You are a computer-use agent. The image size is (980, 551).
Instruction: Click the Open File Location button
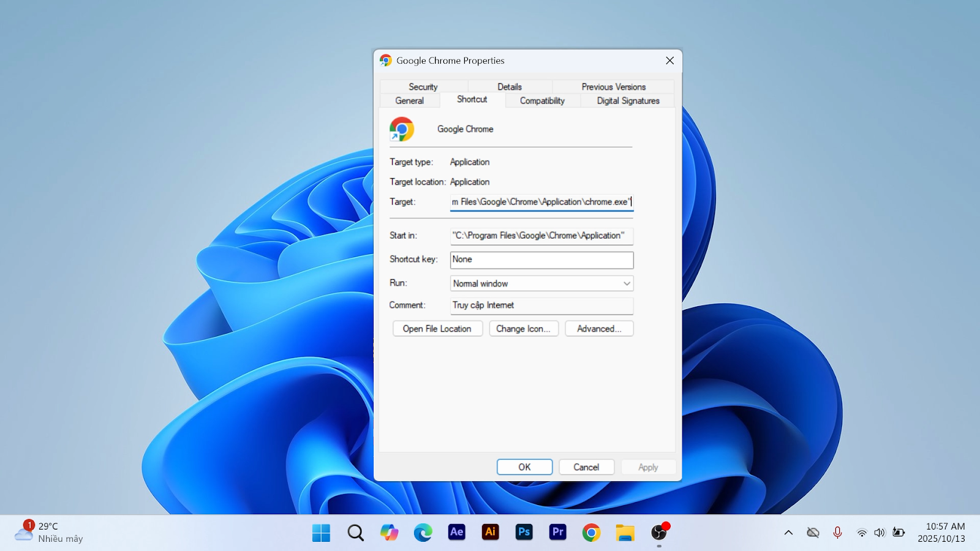[437, 329]
